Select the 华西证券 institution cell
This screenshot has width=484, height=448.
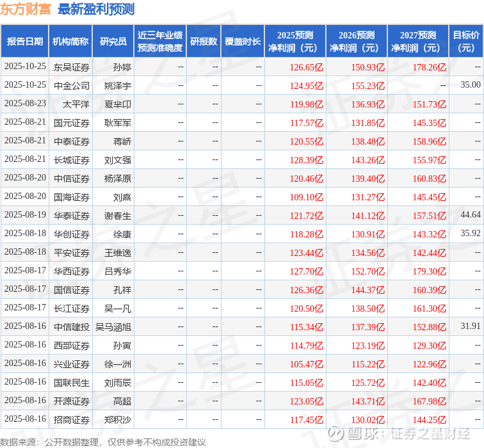pyautogui.click(x=72, y=271)
